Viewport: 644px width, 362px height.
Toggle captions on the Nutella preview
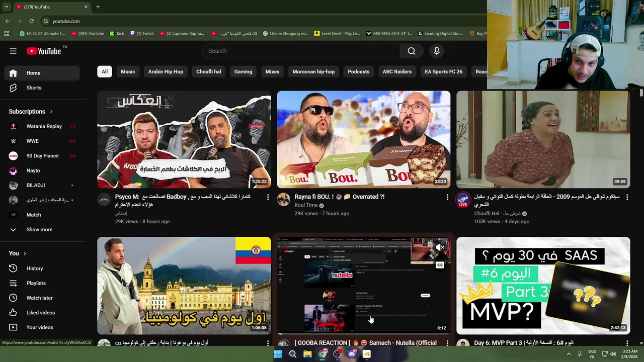pos(440,265)
